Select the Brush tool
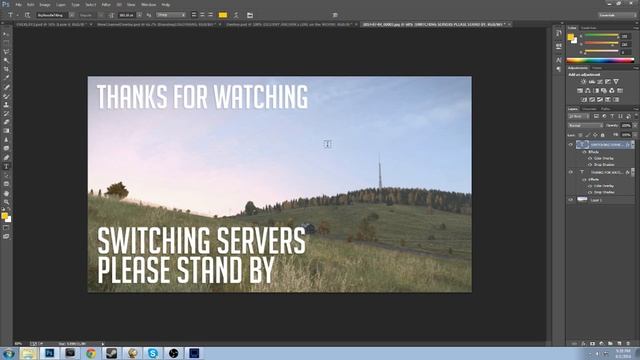The image size is (640, 360). pyautogui.click(x=6, y=96)
